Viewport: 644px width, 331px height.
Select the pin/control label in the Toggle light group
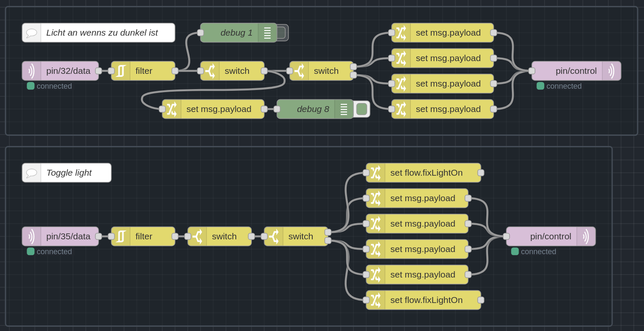551,236
